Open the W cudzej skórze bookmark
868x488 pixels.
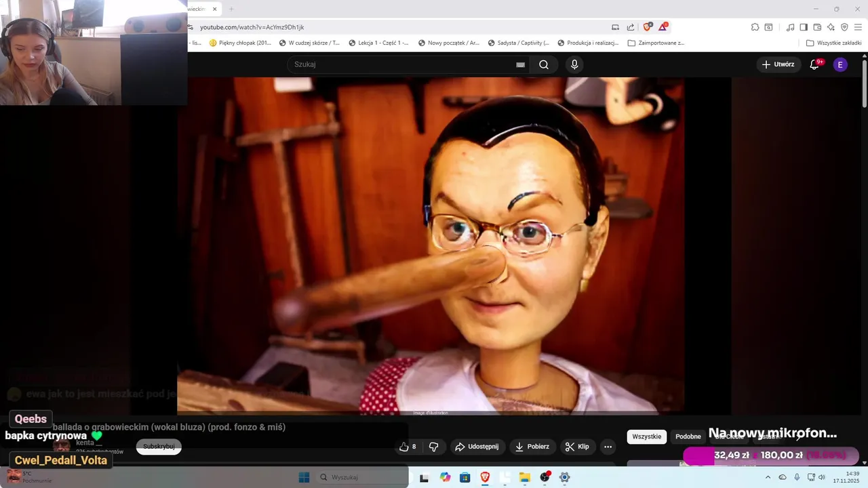point(310,43)
